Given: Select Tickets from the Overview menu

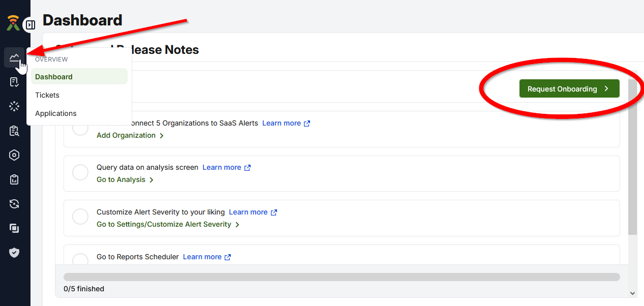Looking at the screenshot, I should tap(47, 95).
